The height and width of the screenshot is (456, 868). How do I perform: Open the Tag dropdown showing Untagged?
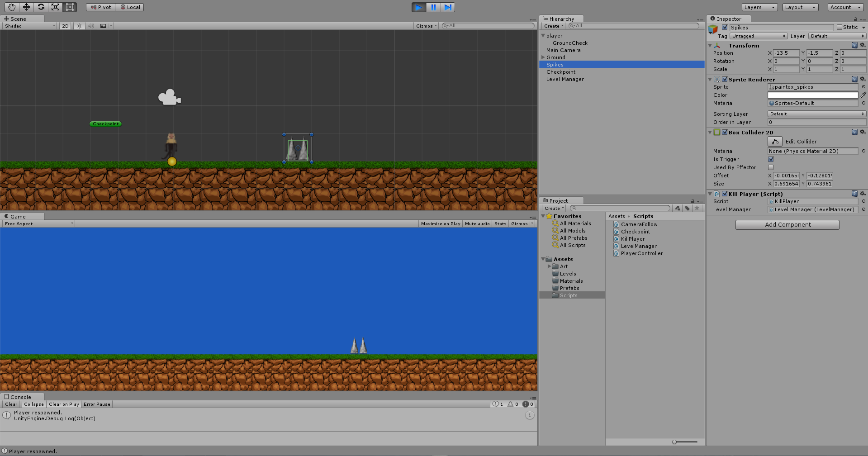coord(759,36)
